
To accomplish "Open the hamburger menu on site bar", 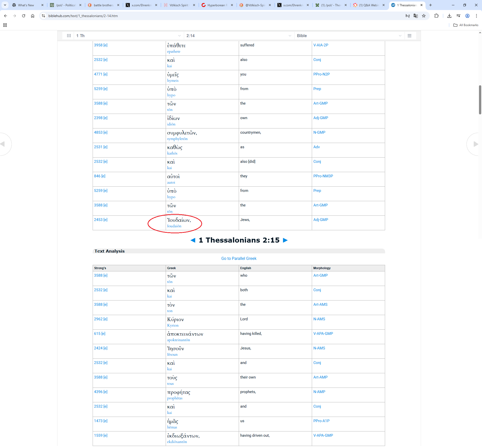I will pos(409,36).
